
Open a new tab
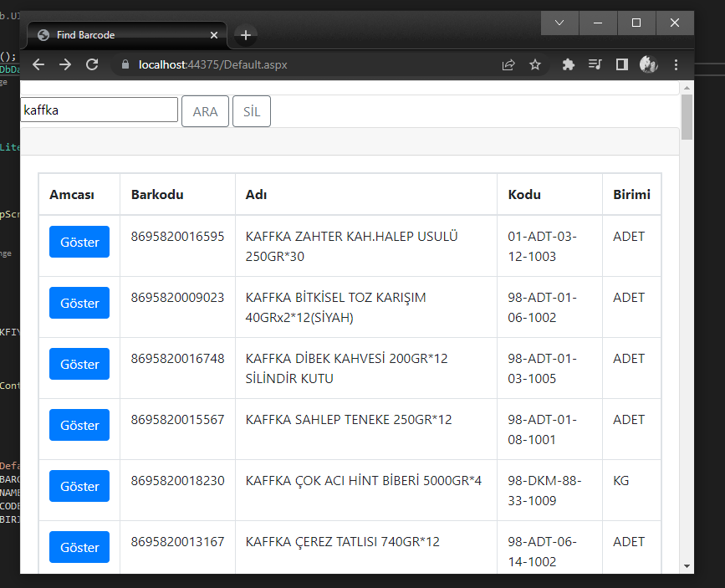(246, 35)
